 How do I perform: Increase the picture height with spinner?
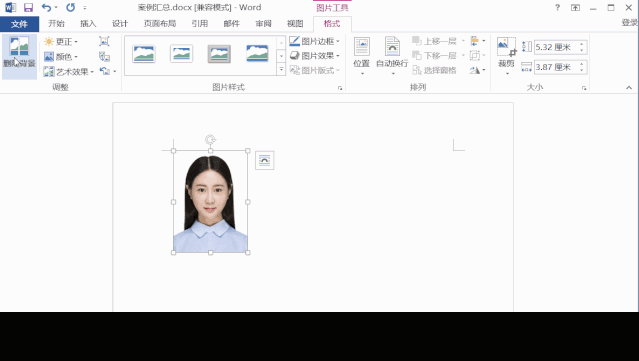(x=582, y=44)
